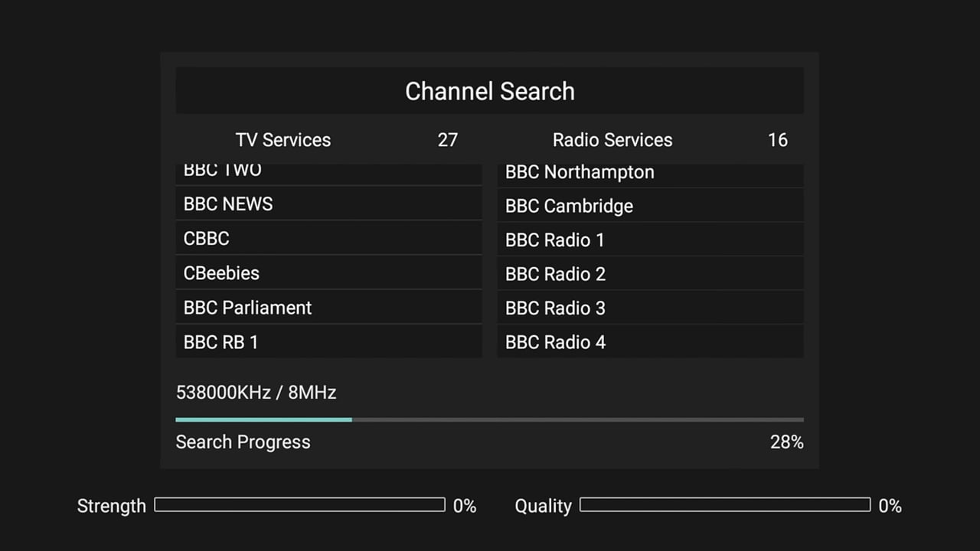
Task: Select BBC Radio 1
Action: (650, 240)
